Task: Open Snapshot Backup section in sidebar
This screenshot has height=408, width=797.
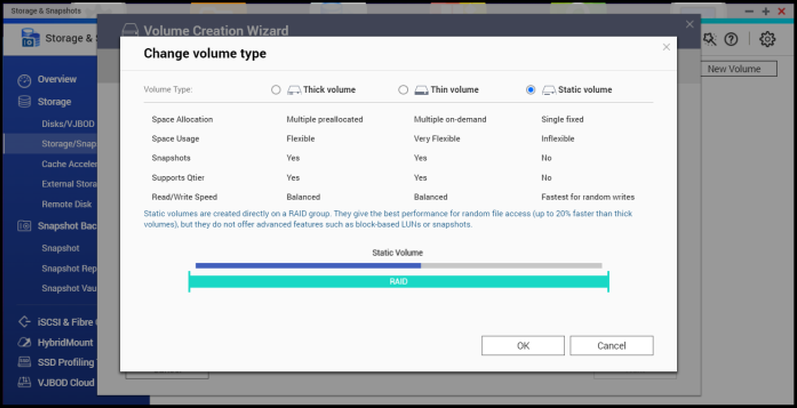Action: (x=67, y=226)
